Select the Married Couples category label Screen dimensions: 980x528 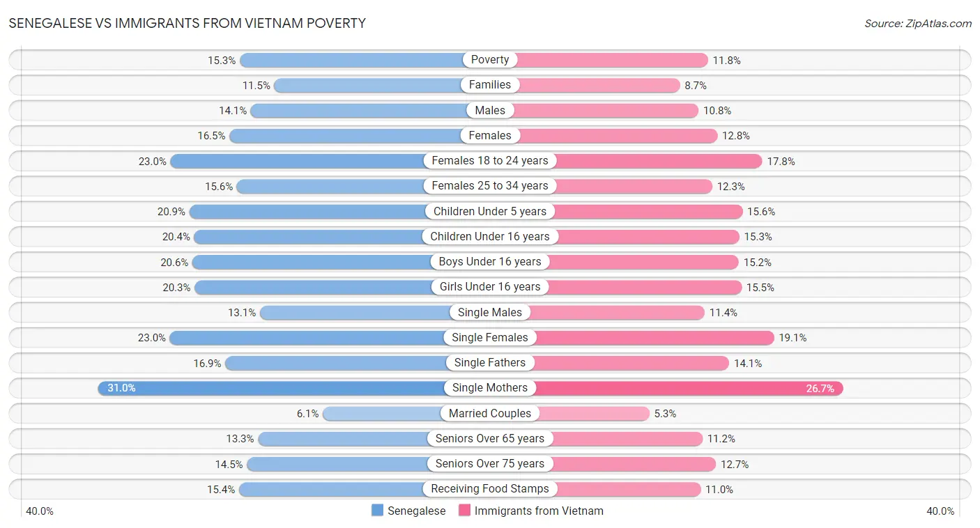tap(490, 413)
